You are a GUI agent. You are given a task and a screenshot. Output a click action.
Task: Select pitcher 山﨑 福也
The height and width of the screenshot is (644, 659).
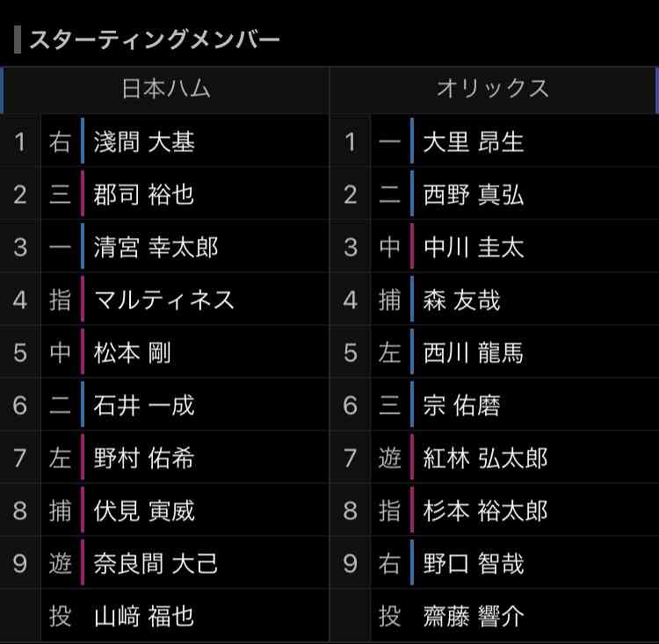pos(144,617)
